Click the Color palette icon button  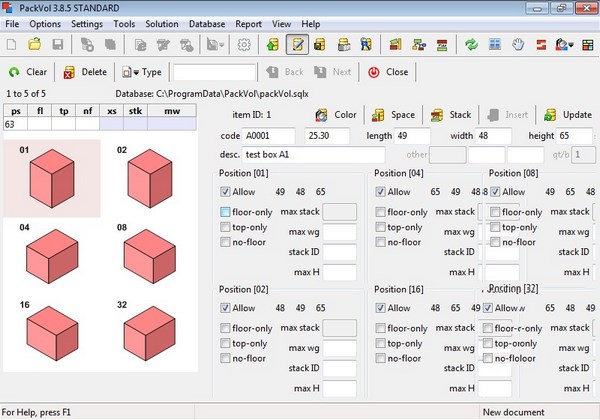click(x=335, y=115)
